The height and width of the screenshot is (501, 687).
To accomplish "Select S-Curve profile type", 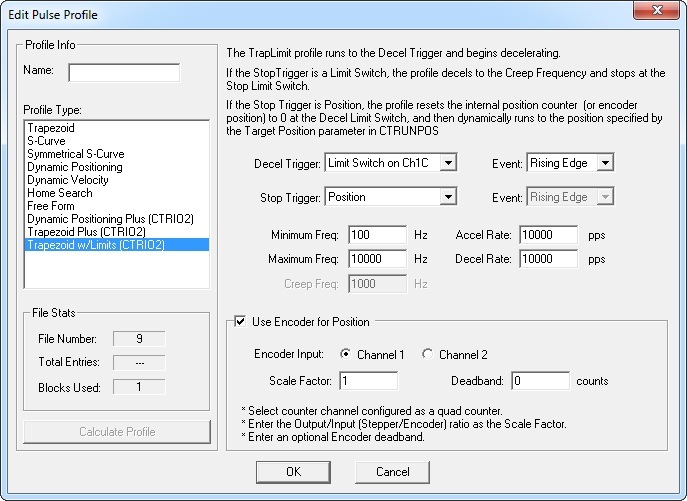I will click(117, 141).
